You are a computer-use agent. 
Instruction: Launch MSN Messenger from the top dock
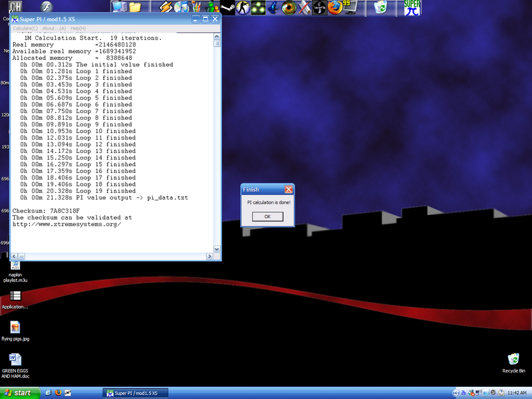tap(213, 8)
